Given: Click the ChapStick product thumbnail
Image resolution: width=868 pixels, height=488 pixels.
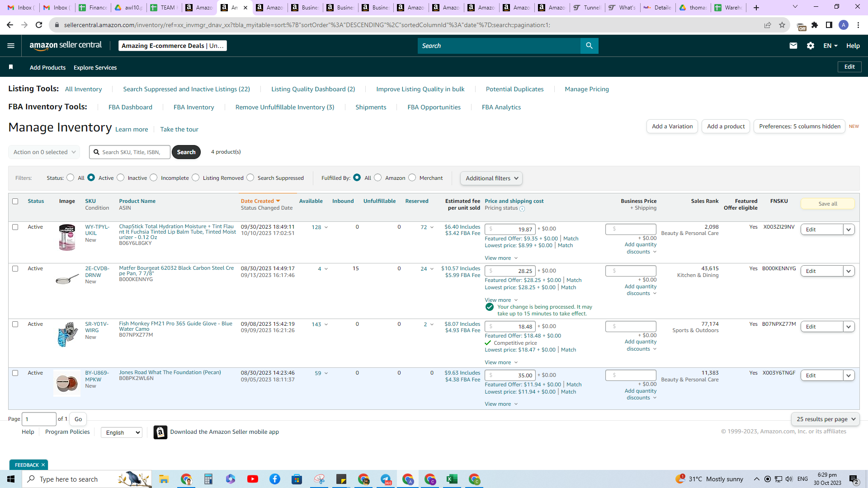Looking at the screenshot, I should 67,237.
